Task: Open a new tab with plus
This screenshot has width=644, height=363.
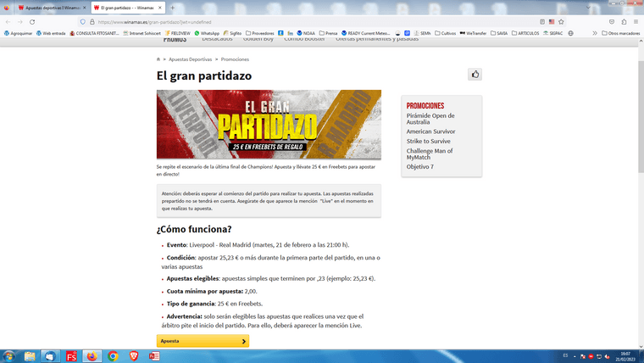Action: tap(173, 8)
